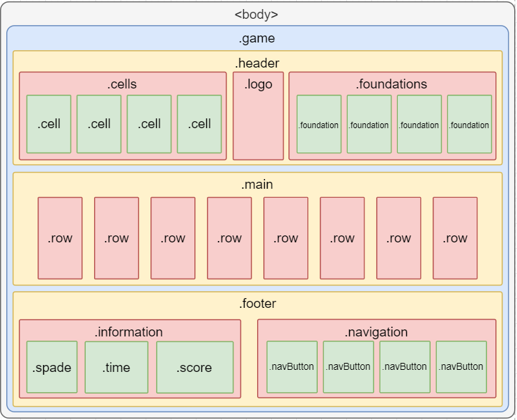Screen dimensions: 517x420
Task: Select the .score box
Action: [x=194, y=367]
